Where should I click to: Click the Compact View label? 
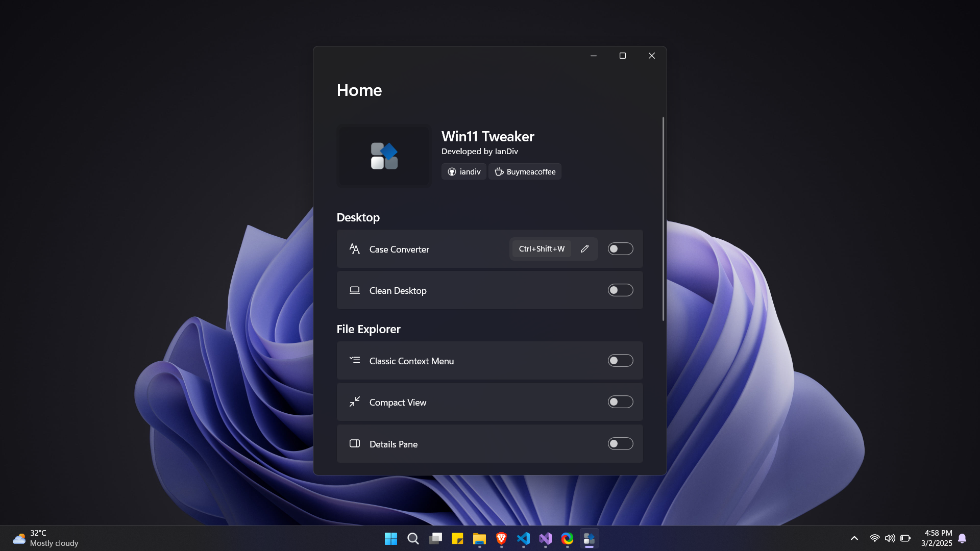[398, 403]
